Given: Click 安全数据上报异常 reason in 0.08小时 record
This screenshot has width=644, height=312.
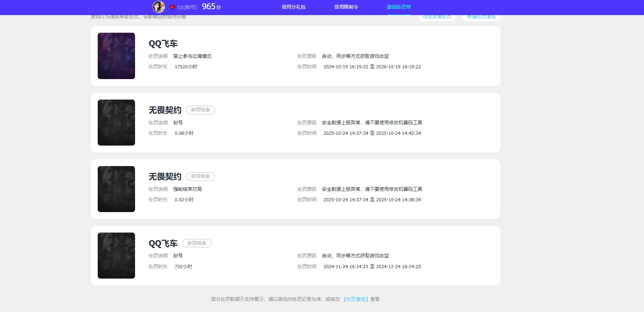Looking at the screenshot, I should (x=372, y=123).
